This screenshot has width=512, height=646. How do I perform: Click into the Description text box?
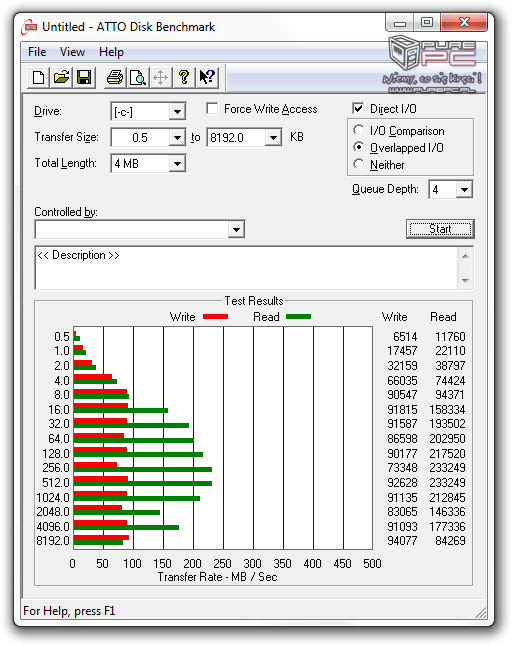tap(247, 268)
